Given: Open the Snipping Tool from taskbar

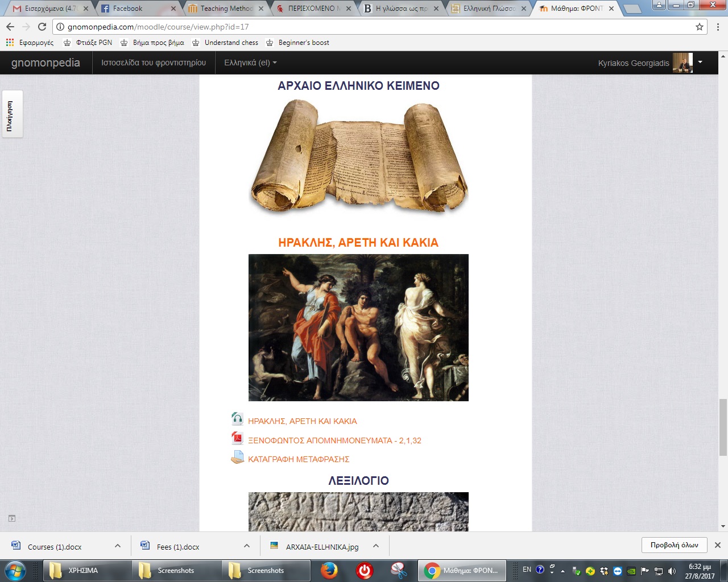Looking at the screenshot, I should click(x=399, y=570).
